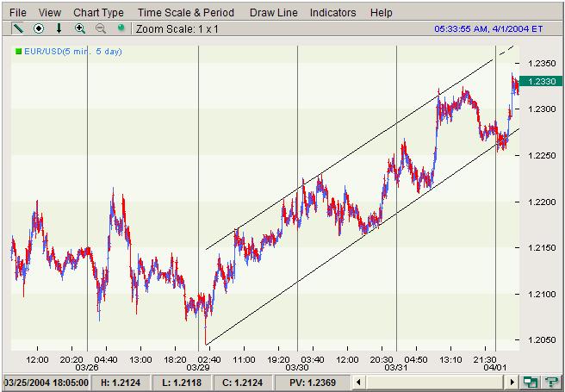Click the PV: 1.2369 status field
The image size is (565, 392).
point(313,383)
